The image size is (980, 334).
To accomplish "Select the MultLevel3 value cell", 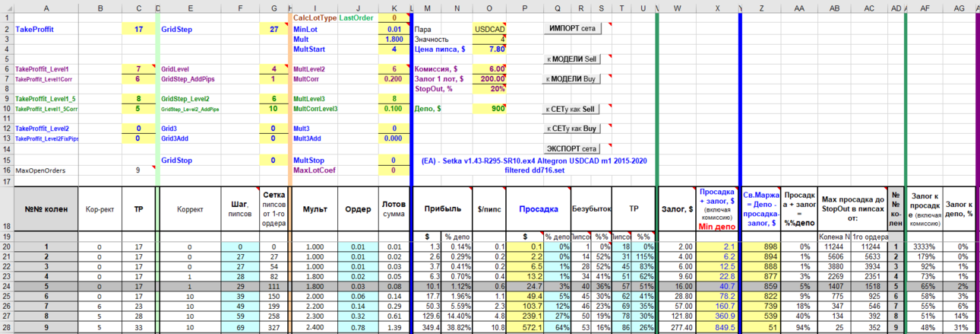I will pyautogui.click(x=394, y=99).
